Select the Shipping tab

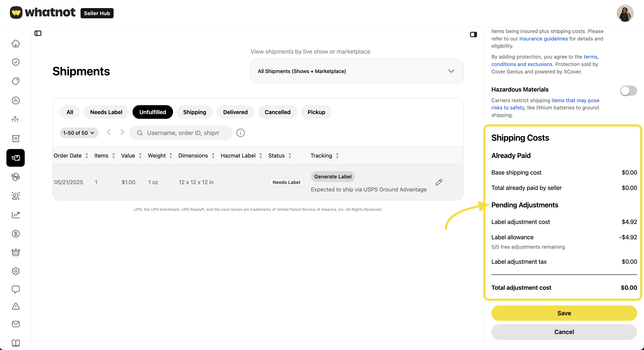(195, 112)
